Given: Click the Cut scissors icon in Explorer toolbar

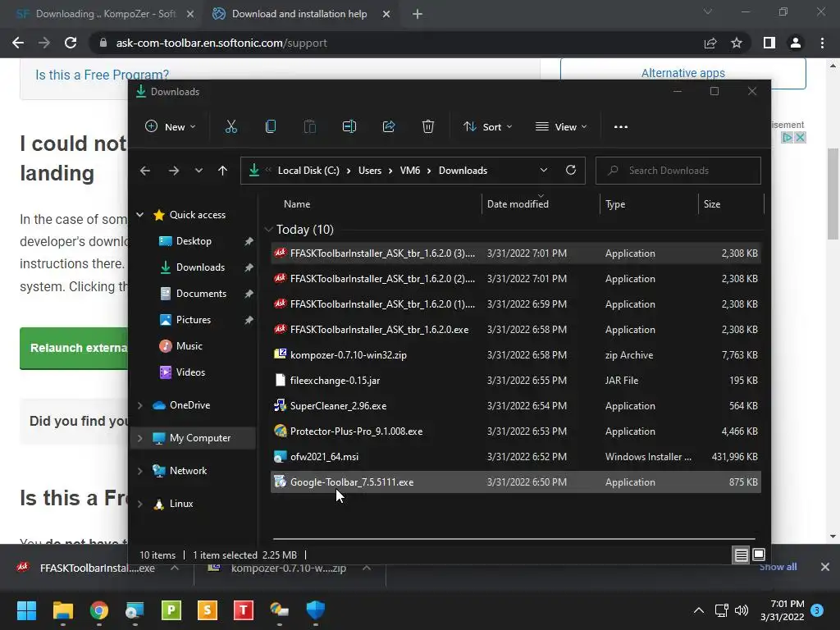Looking at the screenshot, I should [x=231, y=127].
